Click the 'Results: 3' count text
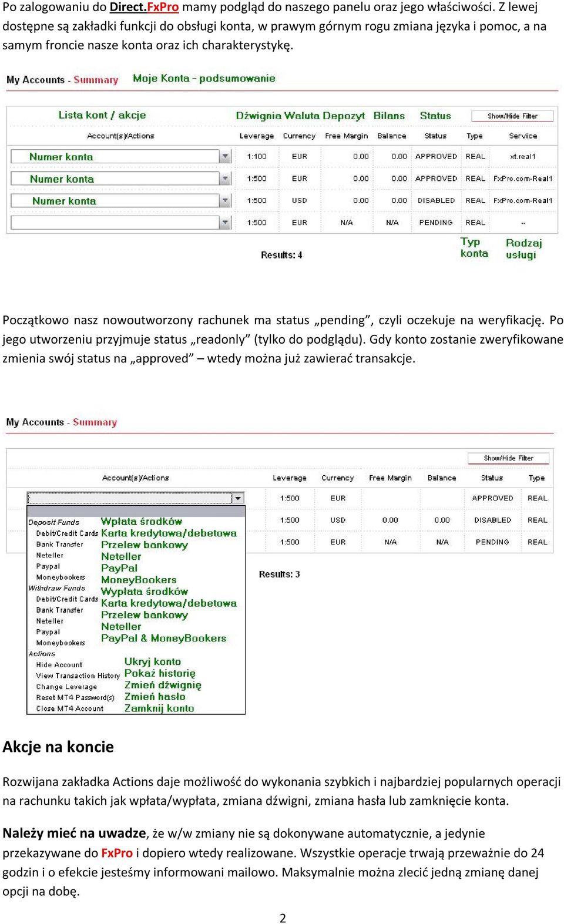 coord(279,574)
